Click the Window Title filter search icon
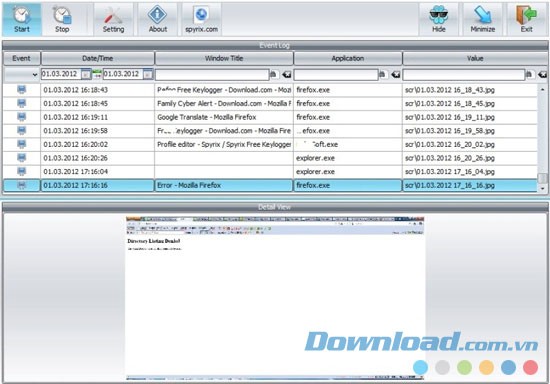This screenshot has width=550, height=384. click(274, 74)
